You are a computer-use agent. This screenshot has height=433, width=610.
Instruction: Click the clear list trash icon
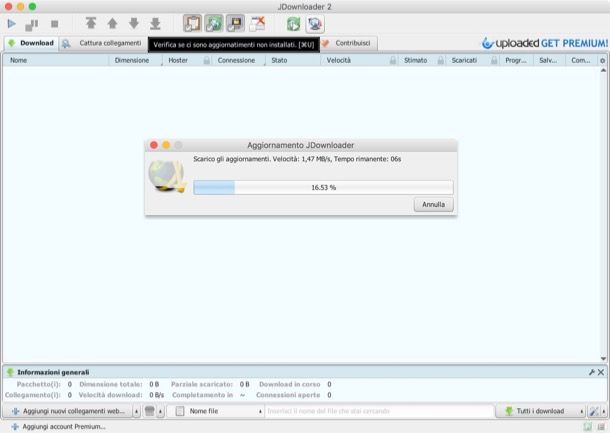click(150, 411)
